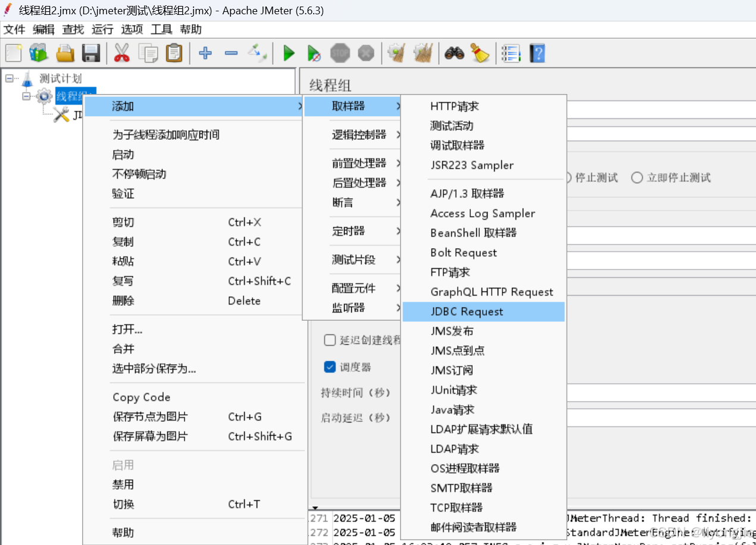Choose JDBC Request sampler
The height and width of the screenshot is (545, 756).
point(483,312)
